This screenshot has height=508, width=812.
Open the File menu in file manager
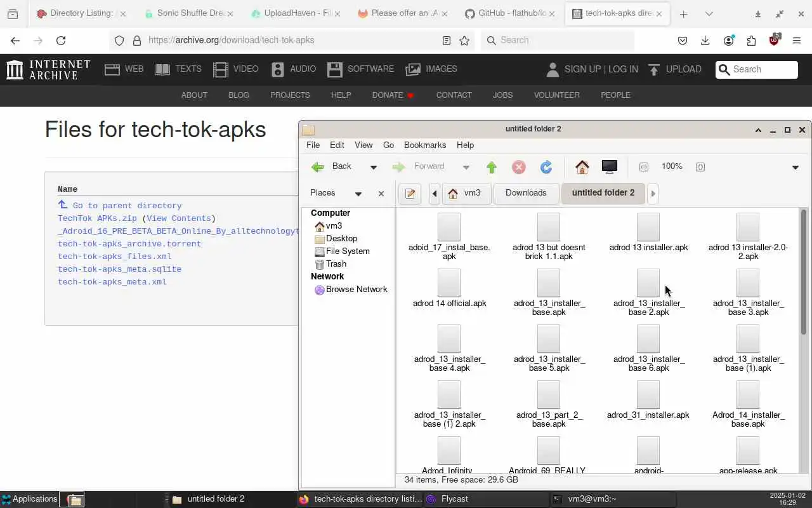(313, 145)
